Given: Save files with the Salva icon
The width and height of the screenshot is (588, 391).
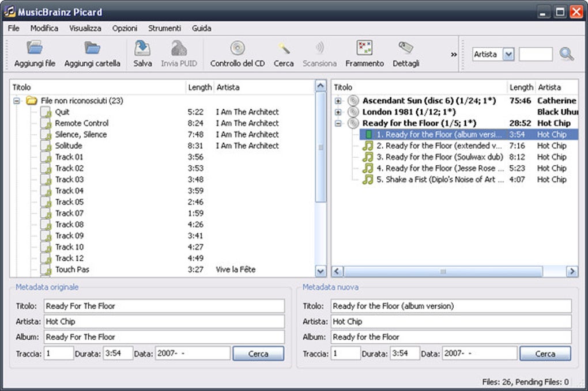Looking at the screenshot, I should [142, 48].
